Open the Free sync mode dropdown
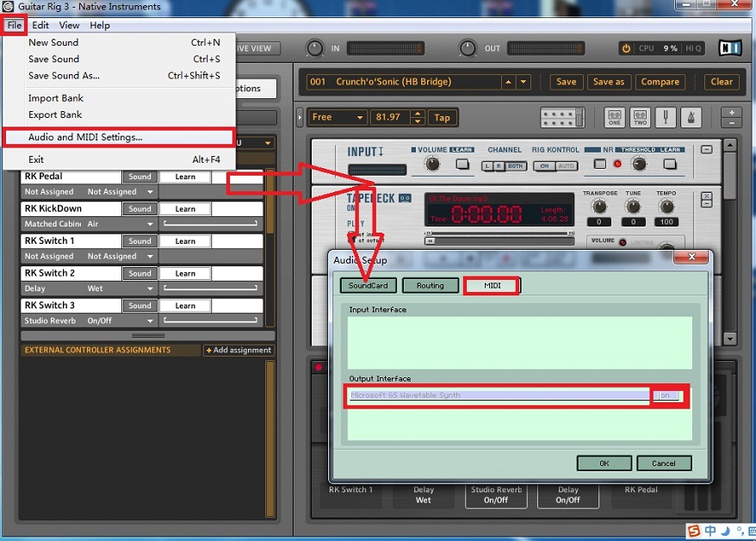This screenshot has height=541, width=756. coord(337,117)
